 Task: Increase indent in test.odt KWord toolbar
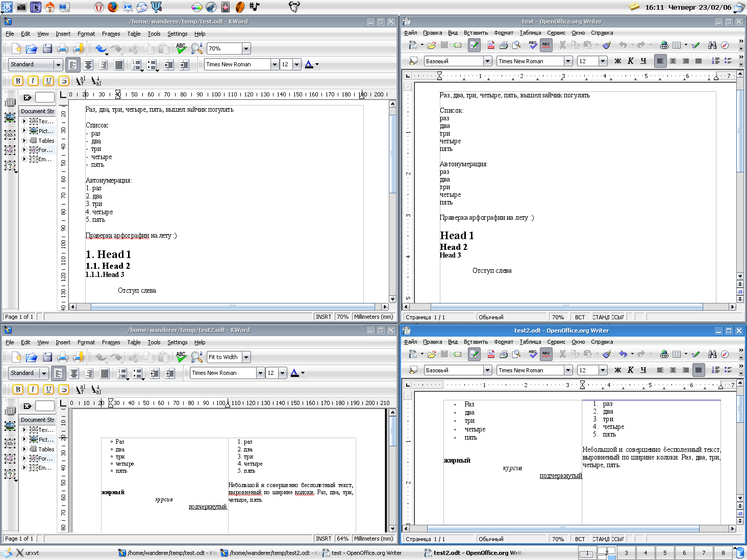184,65
